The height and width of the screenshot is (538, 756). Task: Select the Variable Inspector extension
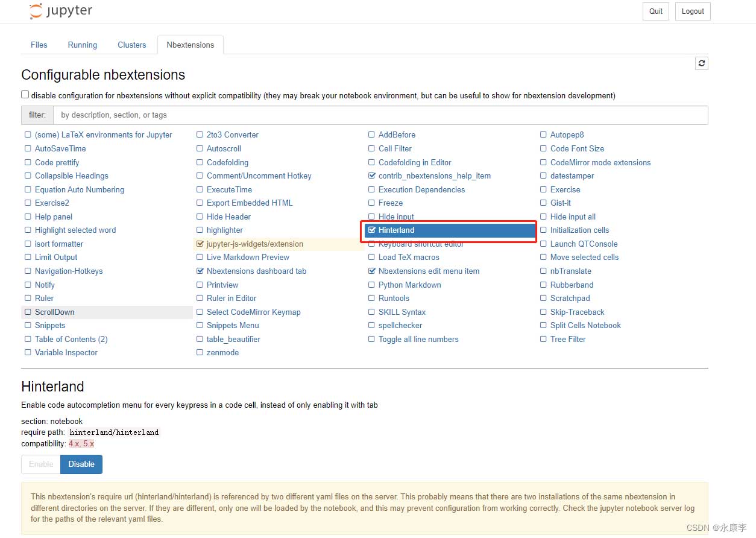tap(66, 353)
